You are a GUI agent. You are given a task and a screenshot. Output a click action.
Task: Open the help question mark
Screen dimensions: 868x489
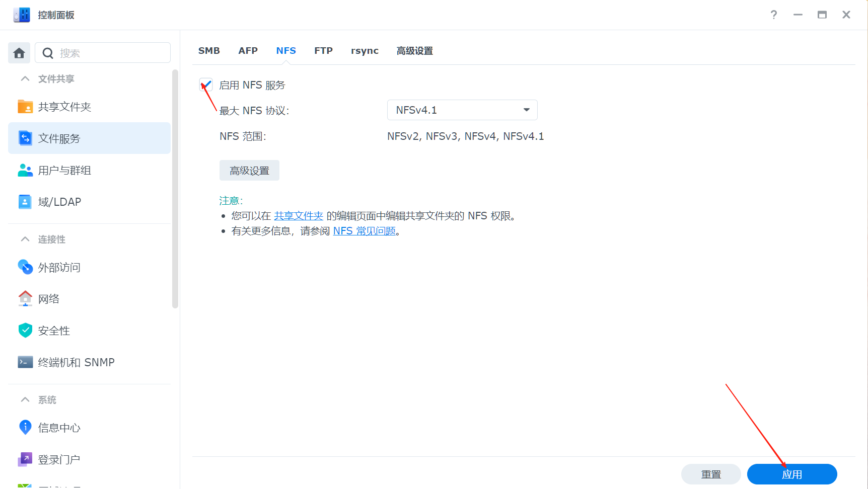pos(774,15)
